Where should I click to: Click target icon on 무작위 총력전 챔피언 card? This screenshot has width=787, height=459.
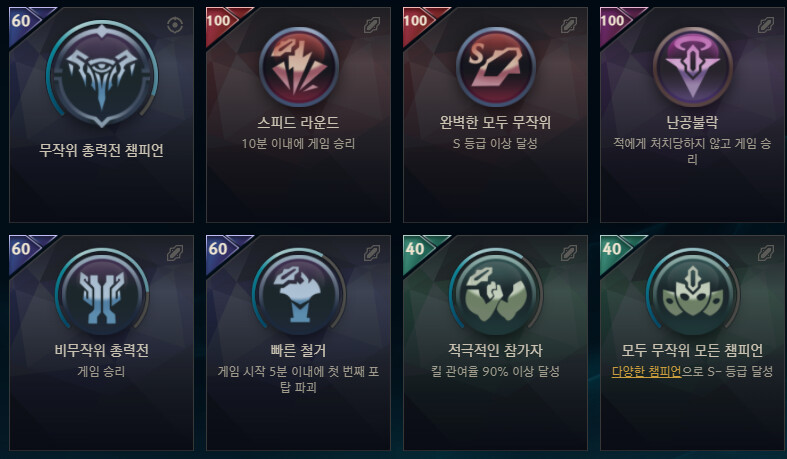tap(175, 25)
